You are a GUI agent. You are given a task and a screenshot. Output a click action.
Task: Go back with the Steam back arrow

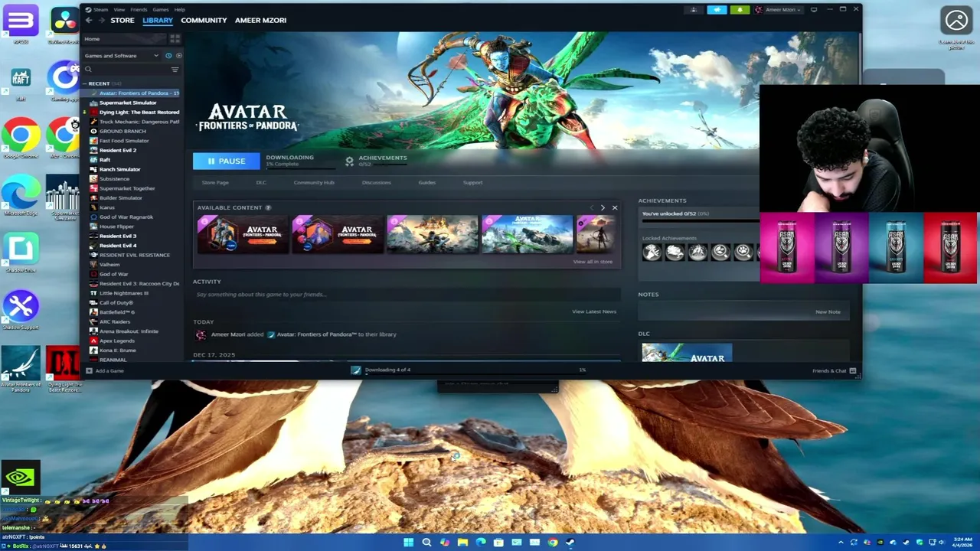[89, 21]
